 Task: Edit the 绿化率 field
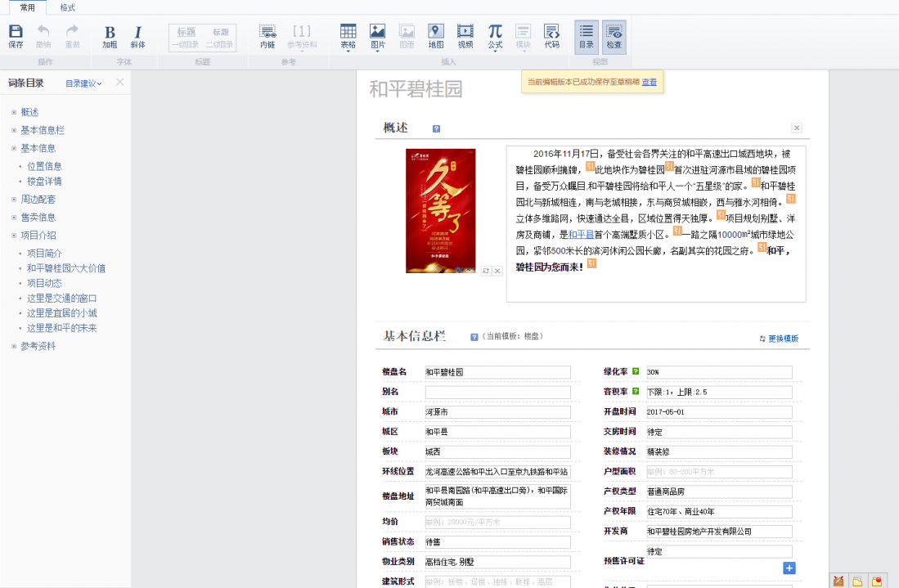click(x=719, y=372)
